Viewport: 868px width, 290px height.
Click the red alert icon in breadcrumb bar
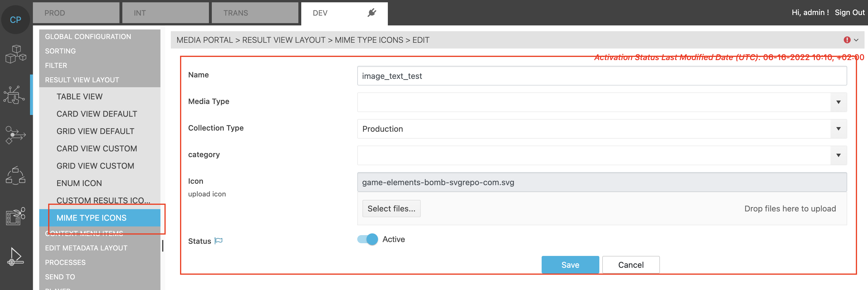click(847, 40)
